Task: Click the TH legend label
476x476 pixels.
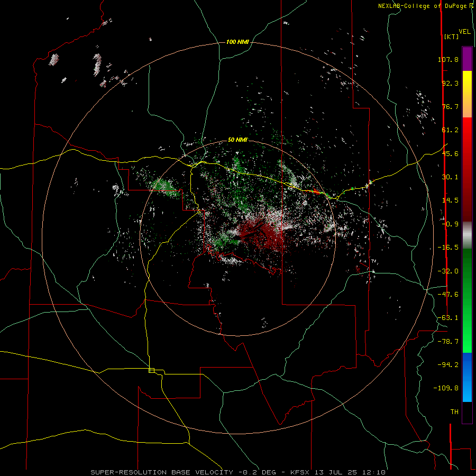Action: pos(454,412)
